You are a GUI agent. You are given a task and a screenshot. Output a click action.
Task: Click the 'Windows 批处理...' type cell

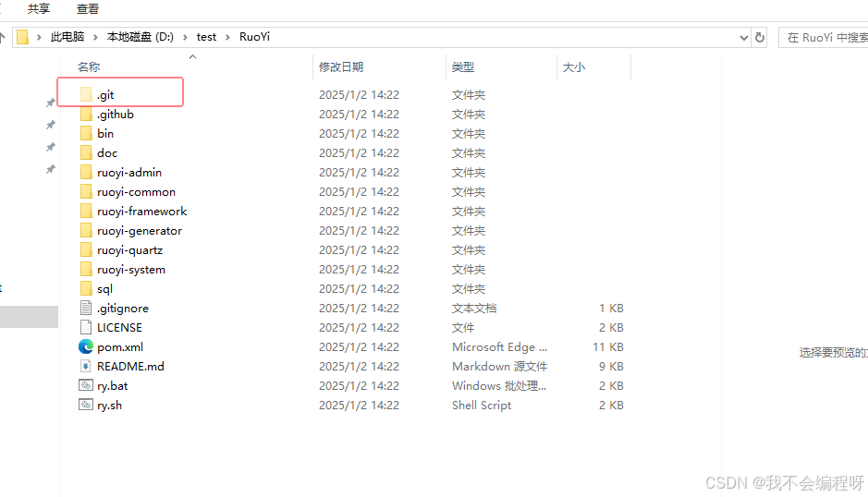499,386
